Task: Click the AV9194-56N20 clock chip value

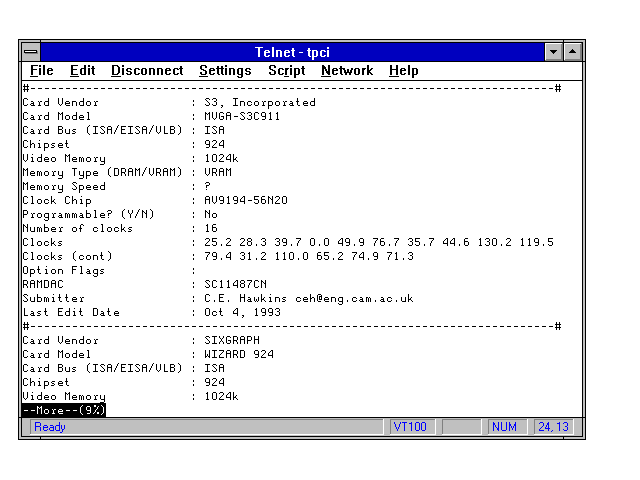Action: (x=245, y=200)
